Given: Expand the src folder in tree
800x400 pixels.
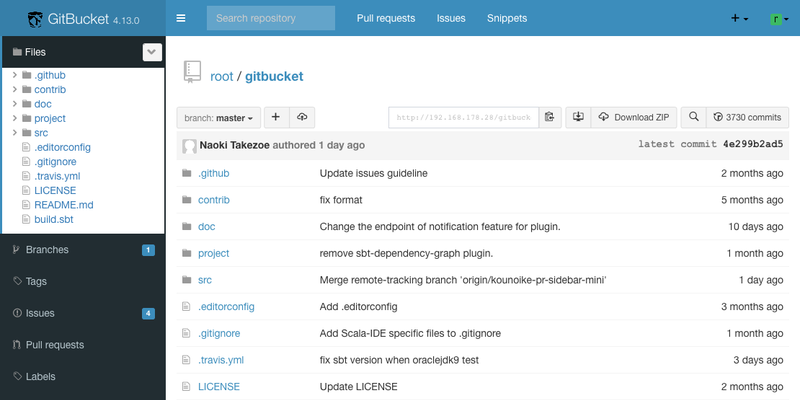Looking at the screenshot, I should [x=15, y=133].
